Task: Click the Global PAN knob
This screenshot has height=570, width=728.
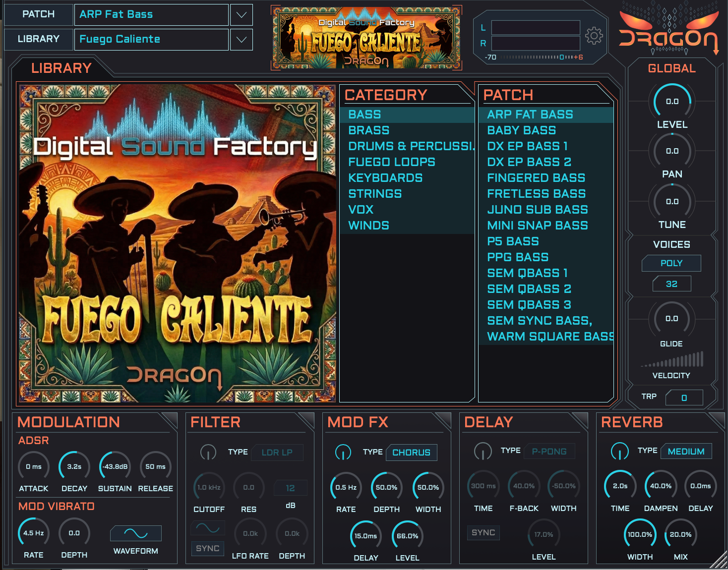Action: 672,151
